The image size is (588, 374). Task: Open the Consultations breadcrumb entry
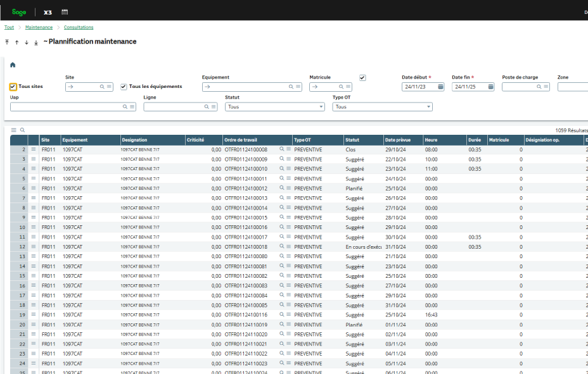coord(78,27)
